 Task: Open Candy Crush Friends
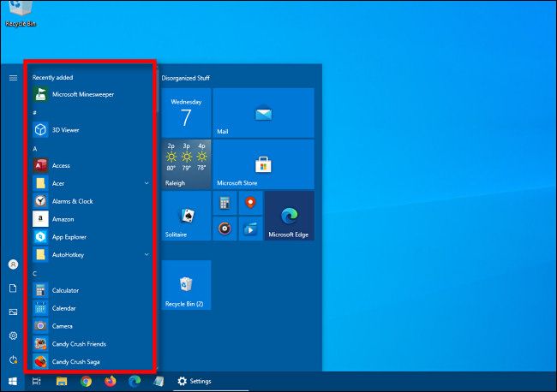pyautogui.click(x=91, y=344)
